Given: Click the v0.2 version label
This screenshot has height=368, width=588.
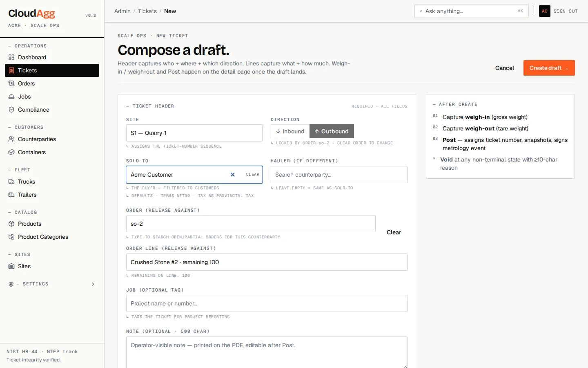Looking at the screenshot, I should coord(91,16).
